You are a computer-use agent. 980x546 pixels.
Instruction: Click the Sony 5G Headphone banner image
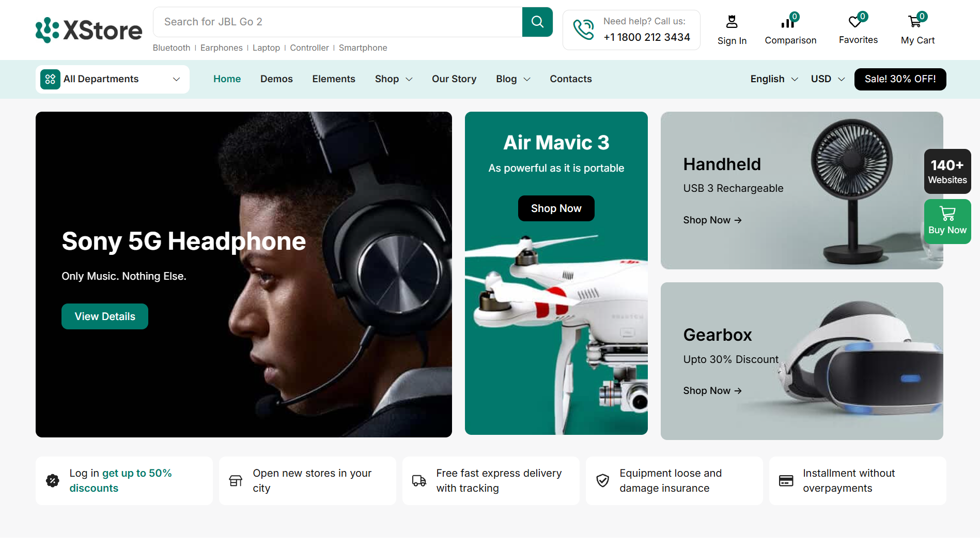click(x=244, y=275)
